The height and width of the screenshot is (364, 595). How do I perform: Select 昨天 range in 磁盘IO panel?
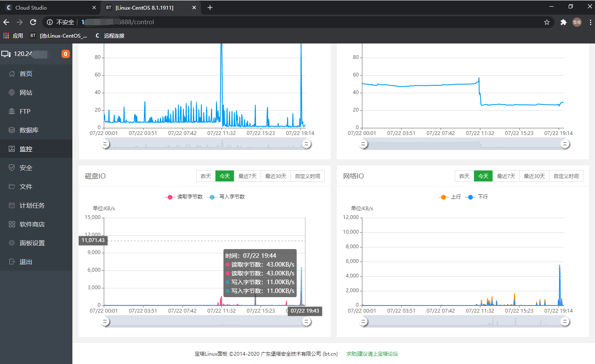[206, 176]
